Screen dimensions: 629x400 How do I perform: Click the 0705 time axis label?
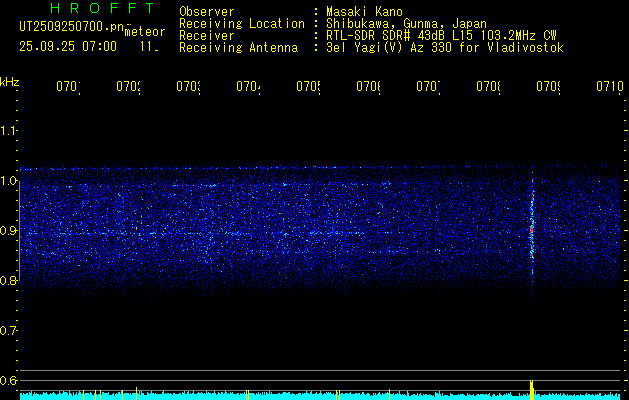tap(308, 86)
